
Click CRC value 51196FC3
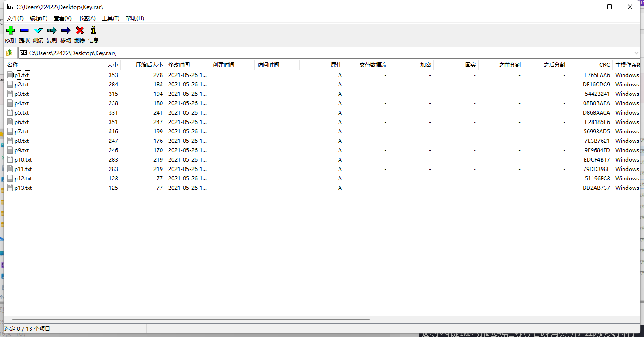(x=597, y=179)
